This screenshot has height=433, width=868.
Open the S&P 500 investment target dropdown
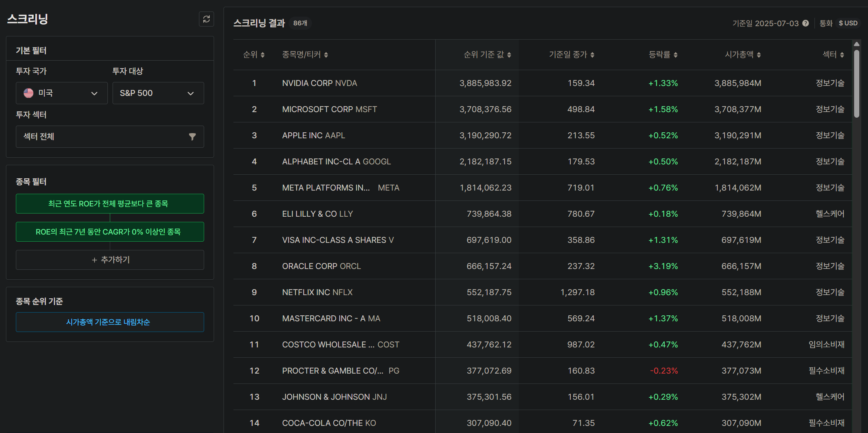click(158, 93)
